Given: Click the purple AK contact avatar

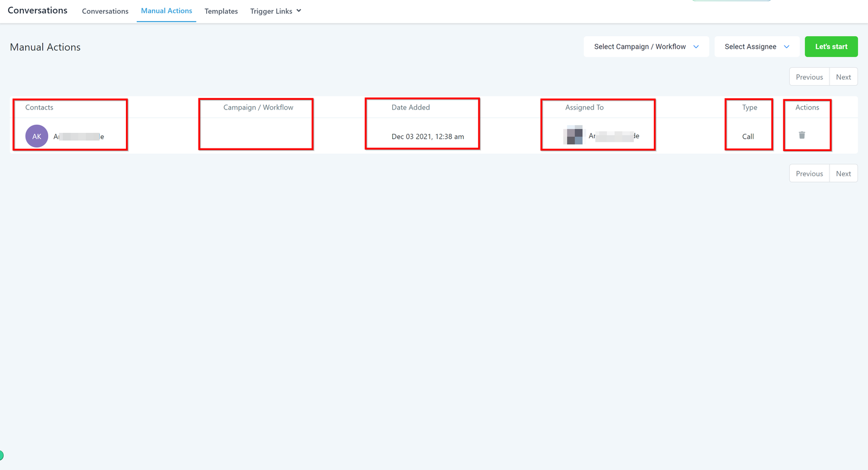Looking at the screenshot, I should point(37,137).
